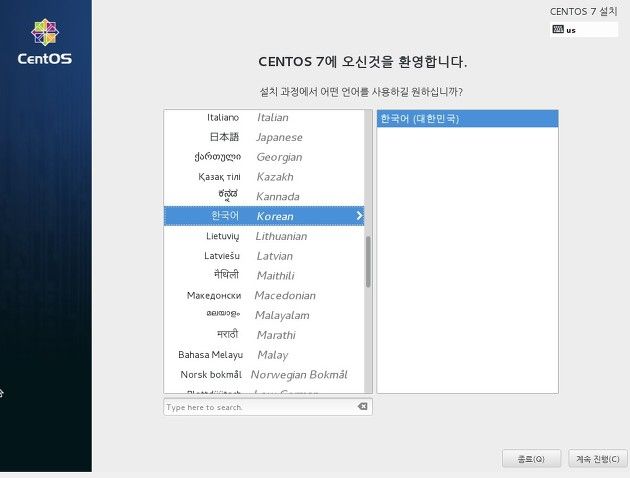Screen dimensions: 630x478
Task: Select the Norwegian Bokmål language row
Action: [264, 374]
